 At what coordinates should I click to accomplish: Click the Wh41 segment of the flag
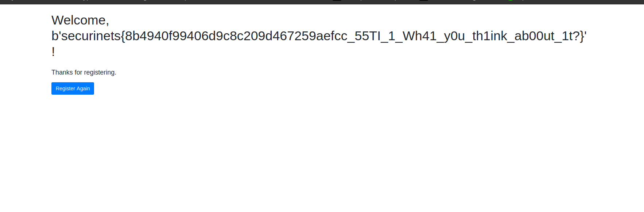click(x=419, y=36)
